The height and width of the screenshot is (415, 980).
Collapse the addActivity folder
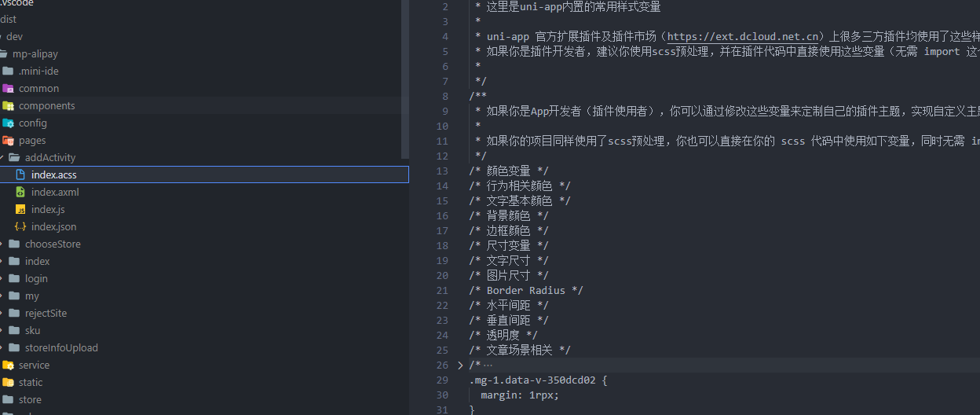[x=3, y=158]
